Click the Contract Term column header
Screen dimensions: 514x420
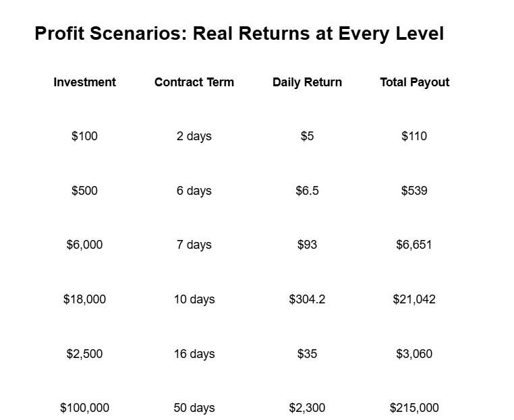tap(194, 82)
